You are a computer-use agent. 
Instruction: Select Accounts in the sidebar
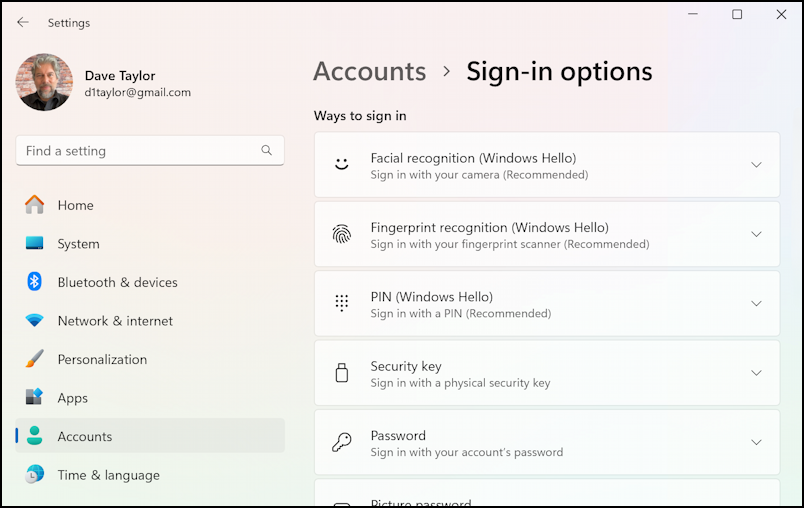click(x=150, y=436)
